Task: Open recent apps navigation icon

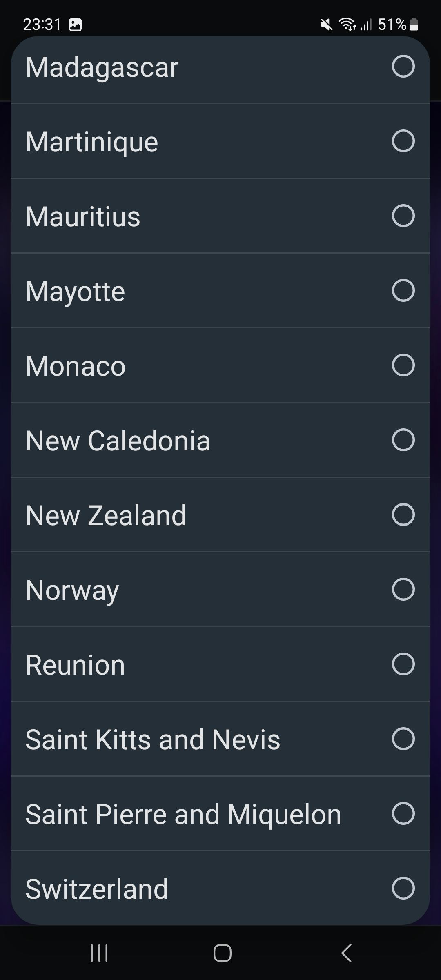Action: (x=99, y=953)
